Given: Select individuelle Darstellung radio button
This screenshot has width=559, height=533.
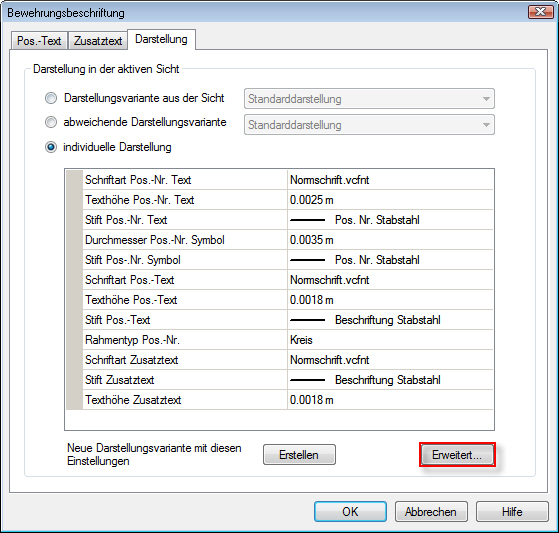Looking at the screenshot, I should point(51,147).
